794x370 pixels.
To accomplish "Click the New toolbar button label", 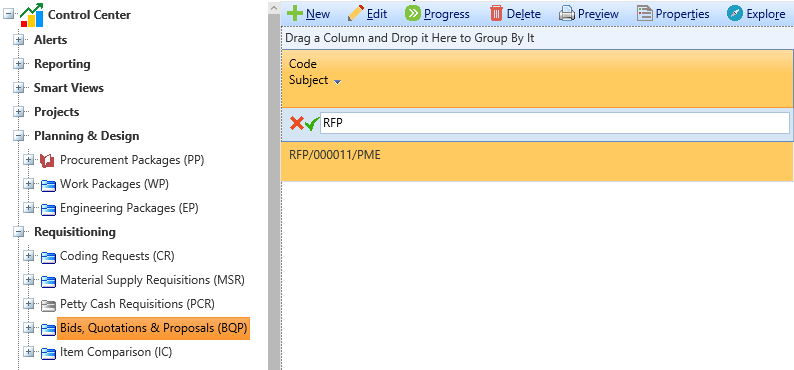I will click(318, 14).
